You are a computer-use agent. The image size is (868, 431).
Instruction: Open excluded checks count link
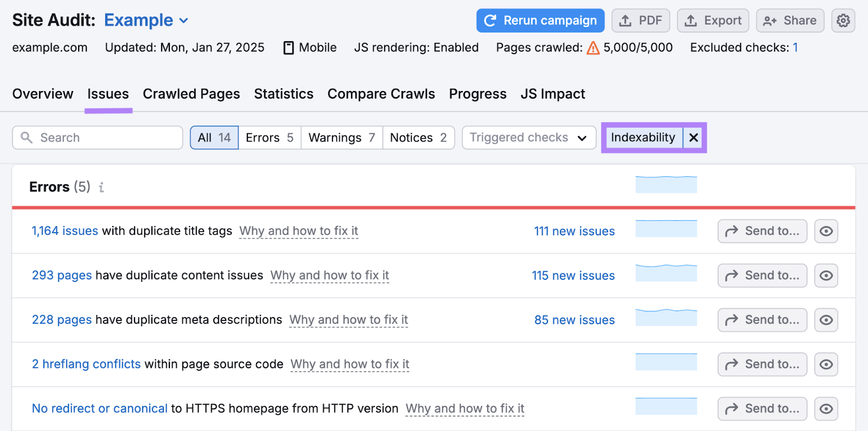tap(795, 48)
